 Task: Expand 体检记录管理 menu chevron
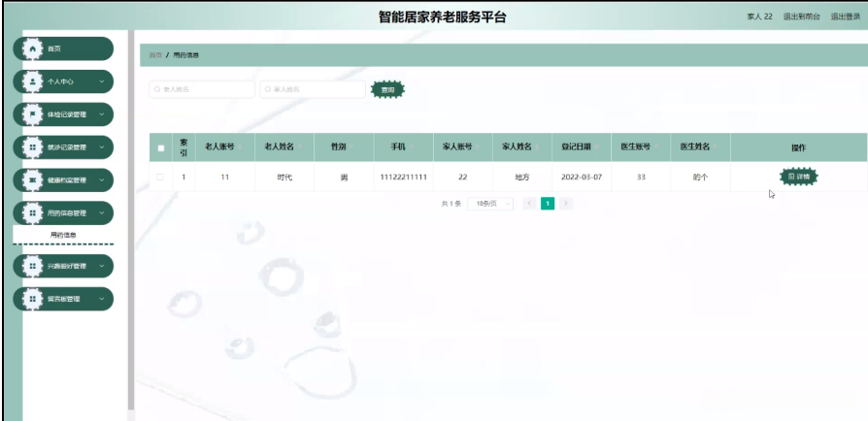coord(101,114)
